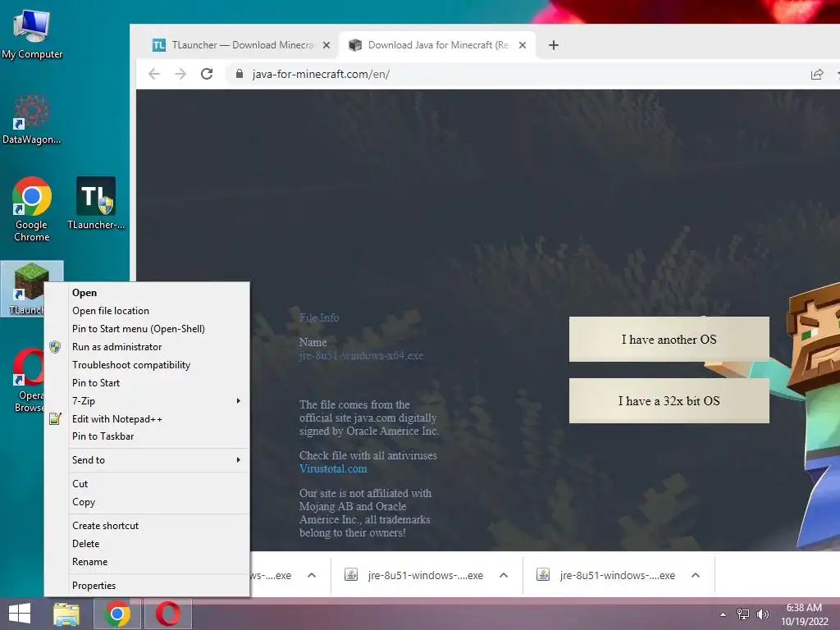Select Rename in context menu
The width and height of the screenshot is (840, 630).
coord(159,562)
